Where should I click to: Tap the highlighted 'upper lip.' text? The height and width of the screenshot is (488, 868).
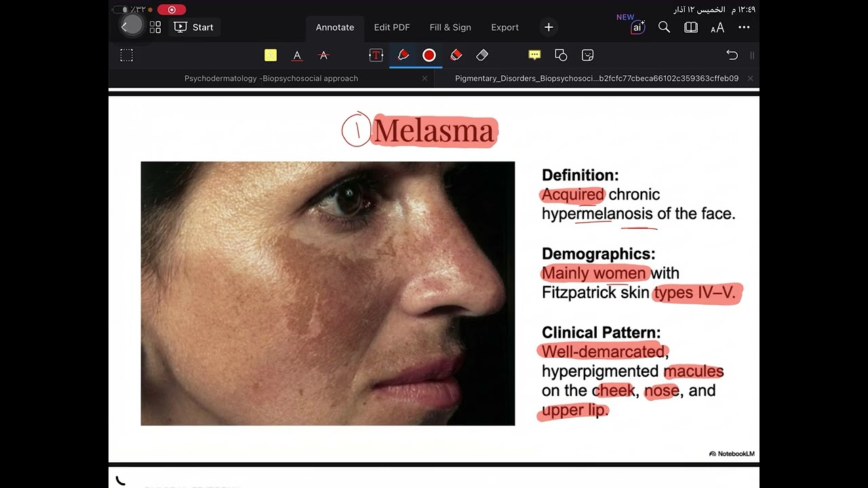pos(574,410)
